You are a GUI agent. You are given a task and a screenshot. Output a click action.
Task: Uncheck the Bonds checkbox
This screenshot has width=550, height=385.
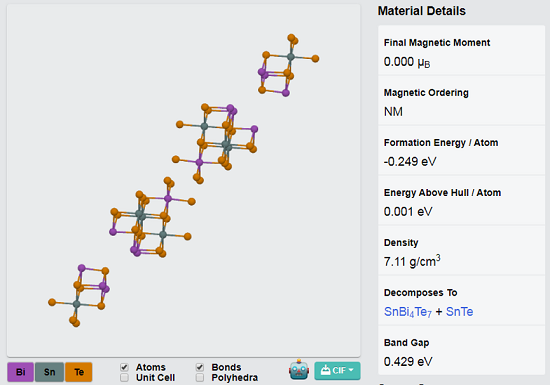(200, 367)
